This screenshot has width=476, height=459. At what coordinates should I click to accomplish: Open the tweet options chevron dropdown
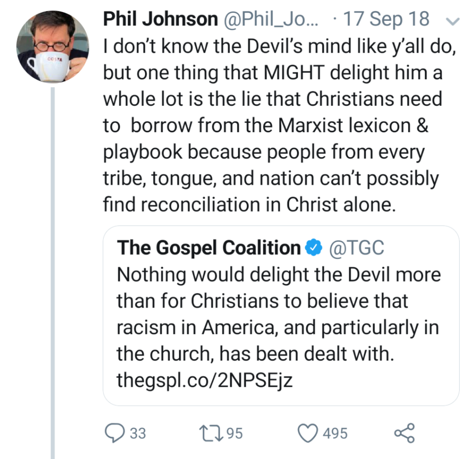453,21
